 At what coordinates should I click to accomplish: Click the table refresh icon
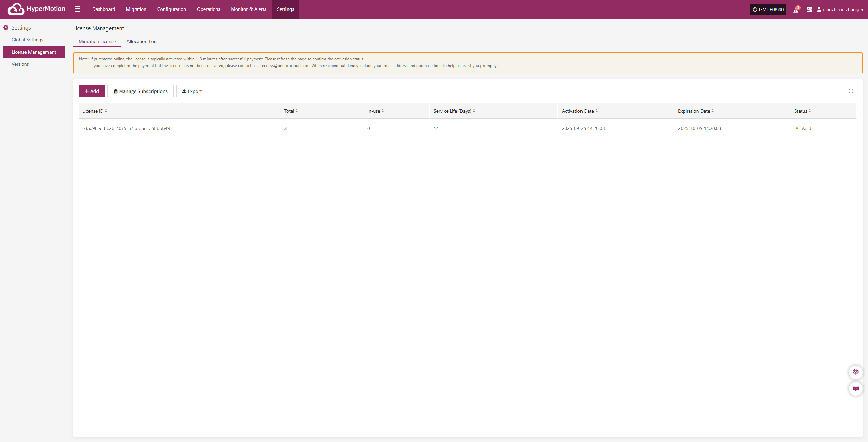tap(851, 91)
